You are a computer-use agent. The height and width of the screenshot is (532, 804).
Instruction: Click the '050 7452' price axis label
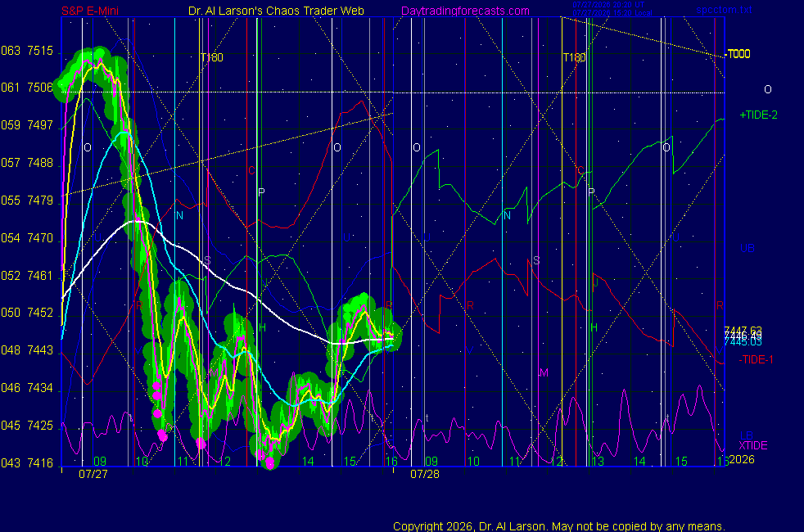(x=27, y=313)
